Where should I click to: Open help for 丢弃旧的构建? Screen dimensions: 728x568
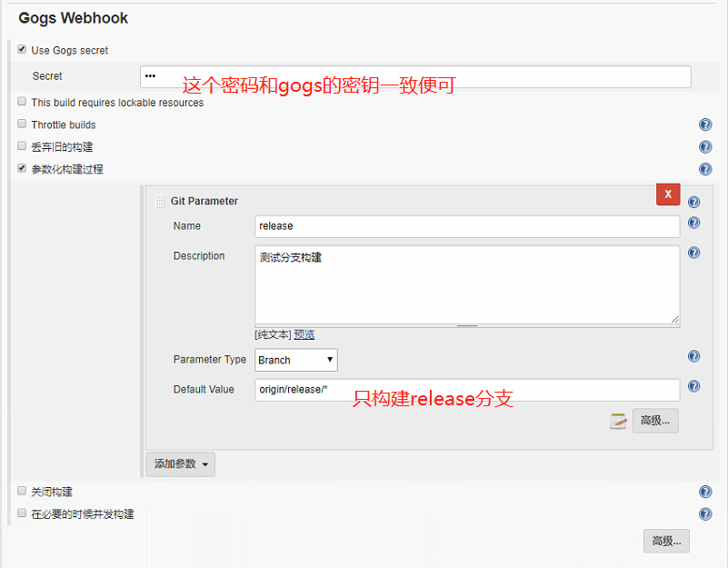pos(705,146)
